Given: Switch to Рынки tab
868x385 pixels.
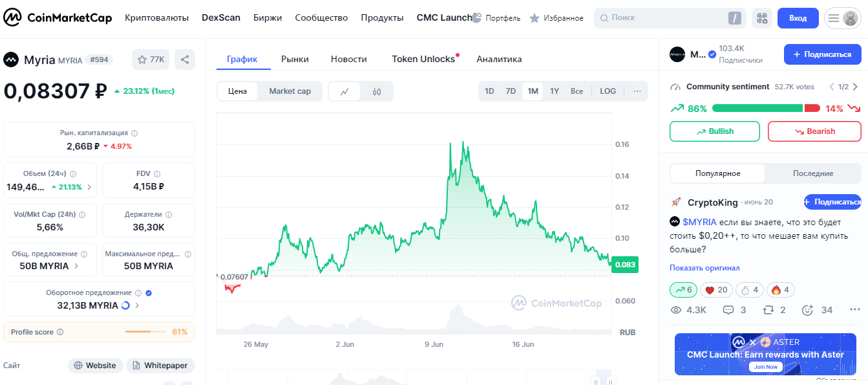Looking at the screenshot, I should click(295, 59).
